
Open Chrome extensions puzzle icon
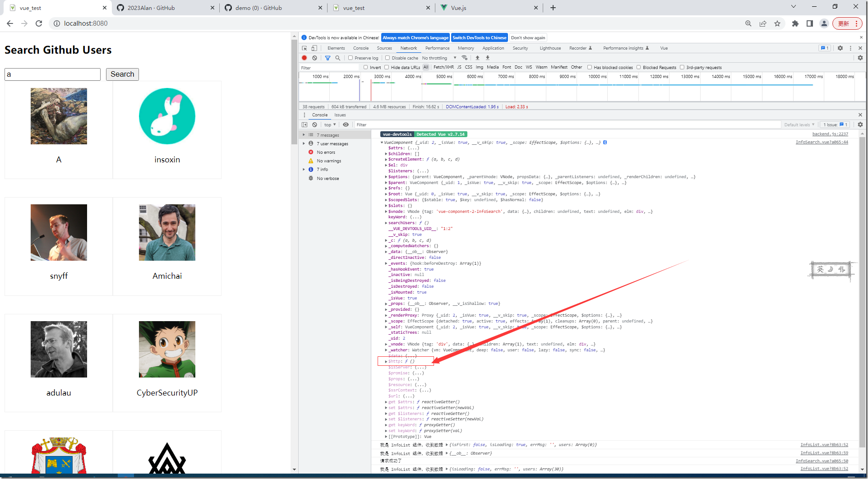point(795,23)
